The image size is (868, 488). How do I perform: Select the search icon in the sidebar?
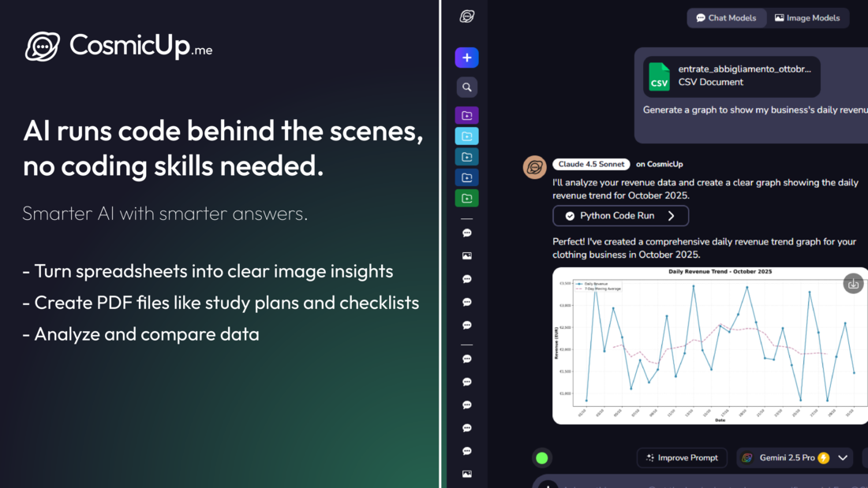(x=466, y=87)
